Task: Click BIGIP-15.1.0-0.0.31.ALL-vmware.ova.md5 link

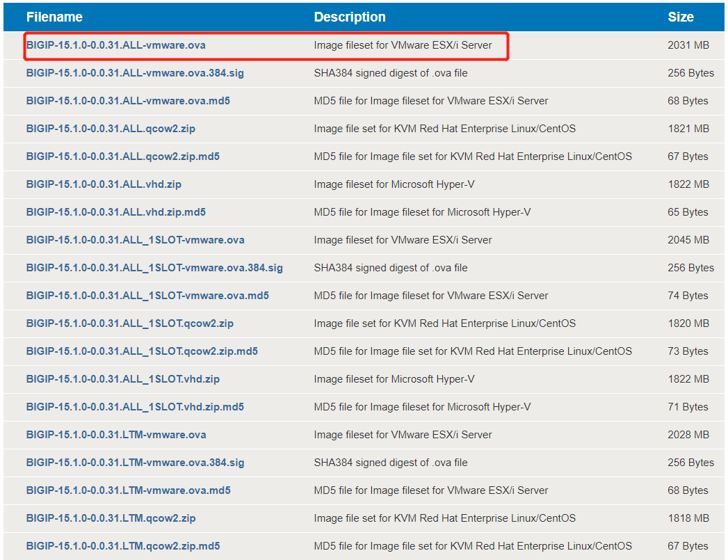Action: point(128,101)
